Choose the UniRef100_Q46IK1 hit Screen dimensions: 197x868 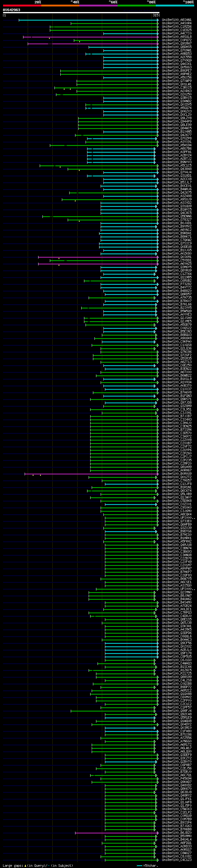(177, 64)
